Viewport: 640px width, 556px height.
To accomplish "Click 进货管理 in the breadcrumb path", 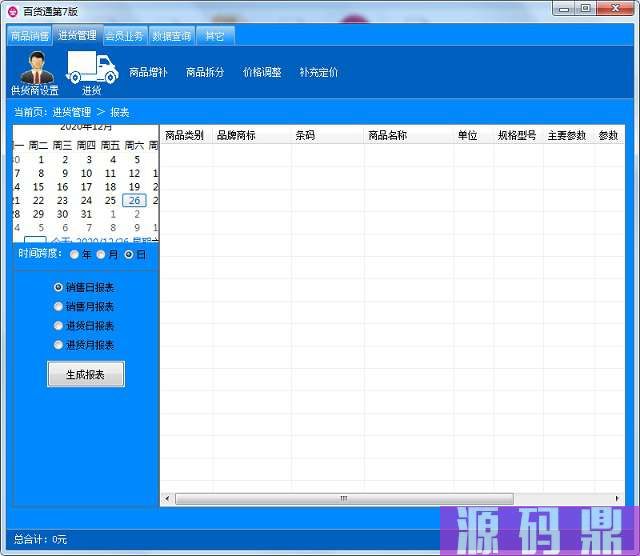I will 72,112.
